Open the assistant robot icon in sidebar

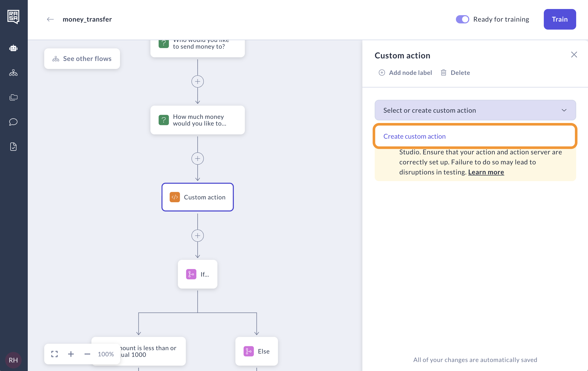[13, 48]
